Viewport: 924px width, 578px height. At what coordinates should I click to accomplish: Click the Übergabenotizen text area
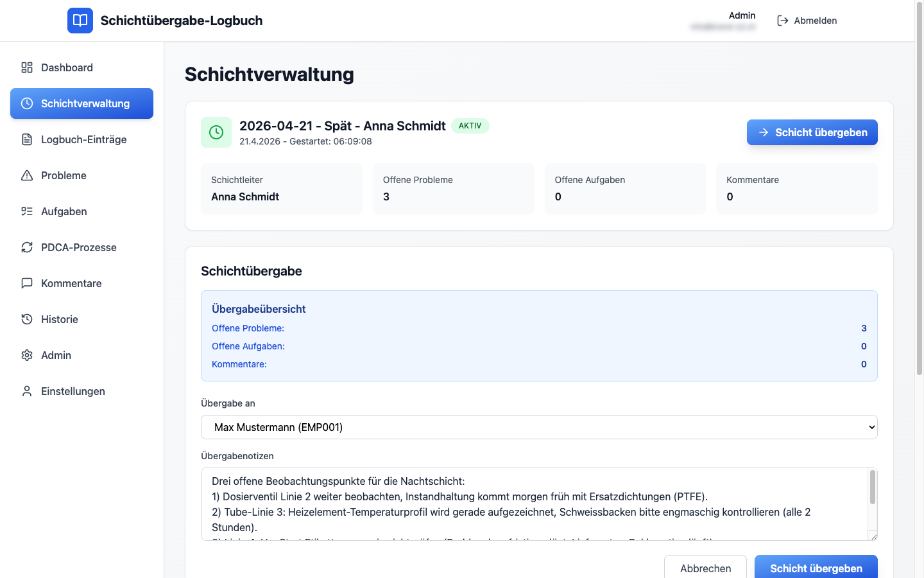pyautogui.click(x=533, y=504)
